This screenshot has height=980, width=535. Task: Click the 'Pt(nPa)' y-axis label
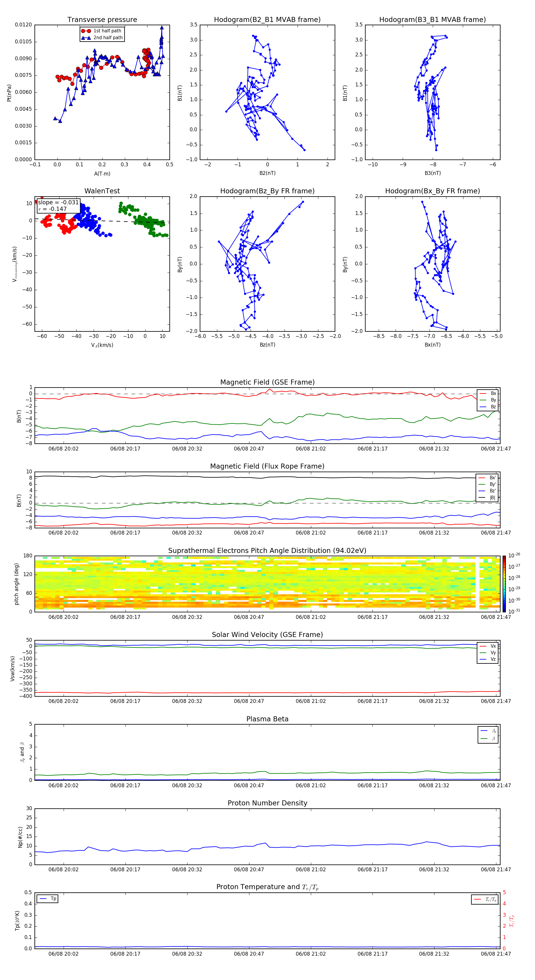coord(9,92)
